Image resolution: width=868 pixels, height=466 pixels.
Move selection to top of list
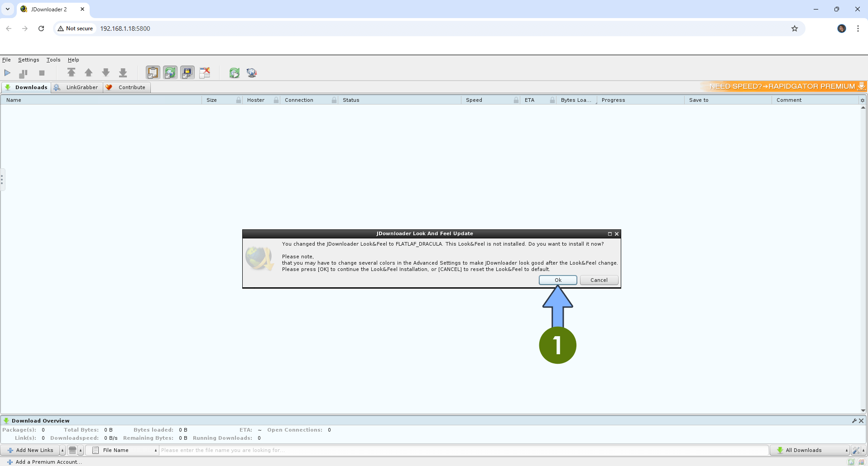71,72
